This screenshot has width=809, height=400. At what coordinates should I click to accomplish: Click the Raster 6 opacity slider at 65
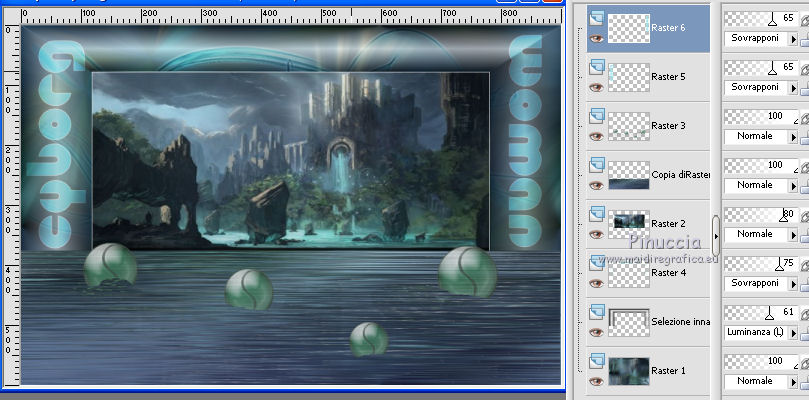tap(761, 19)
